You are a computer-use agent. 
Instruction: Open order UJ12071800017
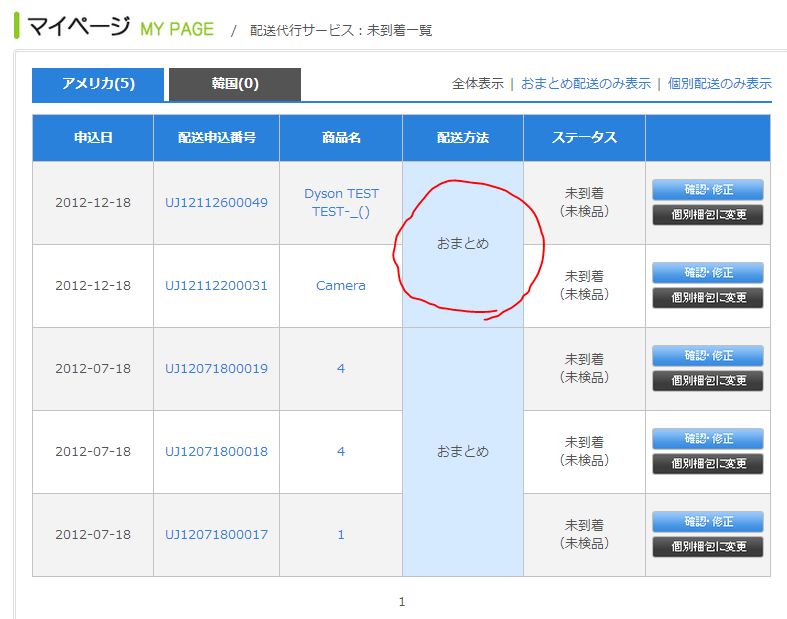pos(216,535)
